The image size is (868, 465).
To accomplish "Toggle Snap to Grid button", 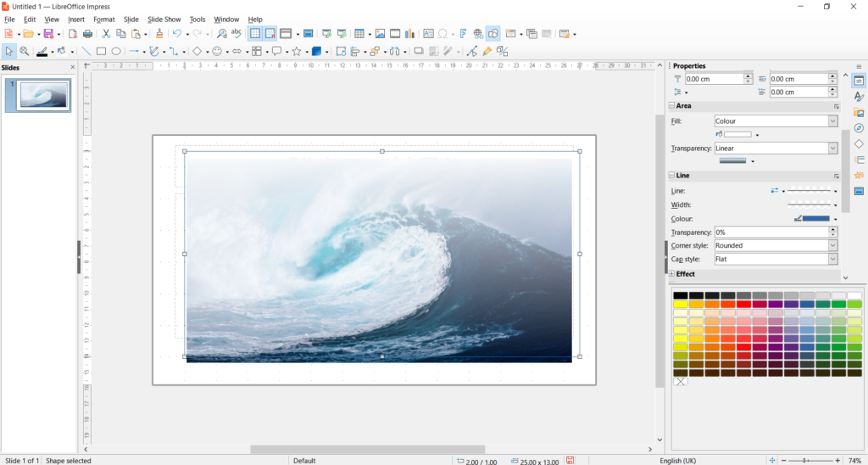I will 270,34.
